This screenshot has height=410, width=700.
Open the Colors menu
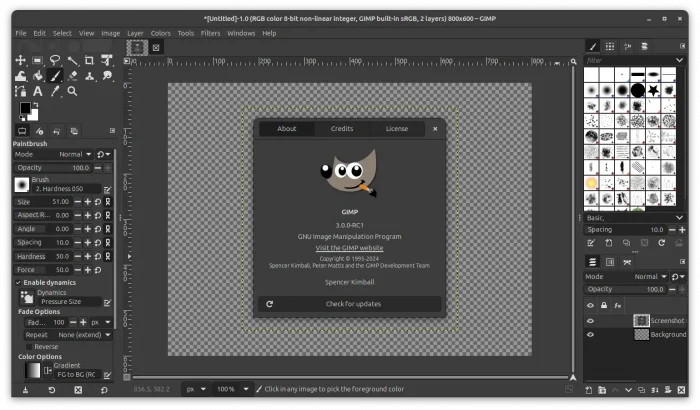click(160, 33)
